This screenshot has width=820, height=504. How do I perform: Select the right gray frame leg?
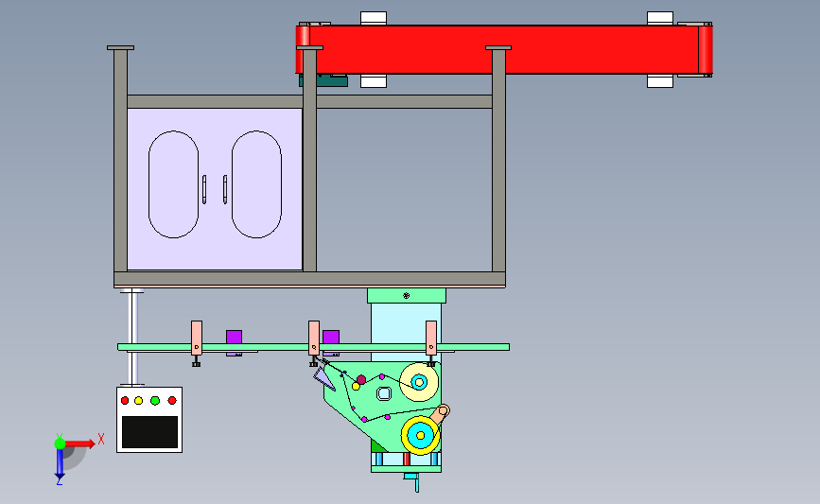[498, 160]
